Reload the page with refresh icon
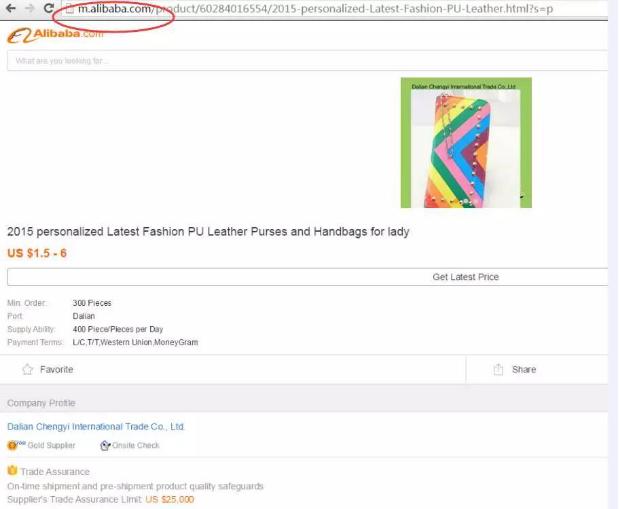619x509 pixels. pyautogui.click(x=49, y=8)
